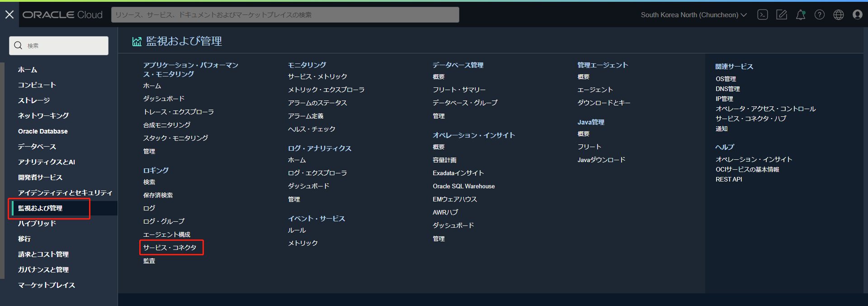
Task: Expand the South Korea North region dropdown
Action: [x=693, y=15]
